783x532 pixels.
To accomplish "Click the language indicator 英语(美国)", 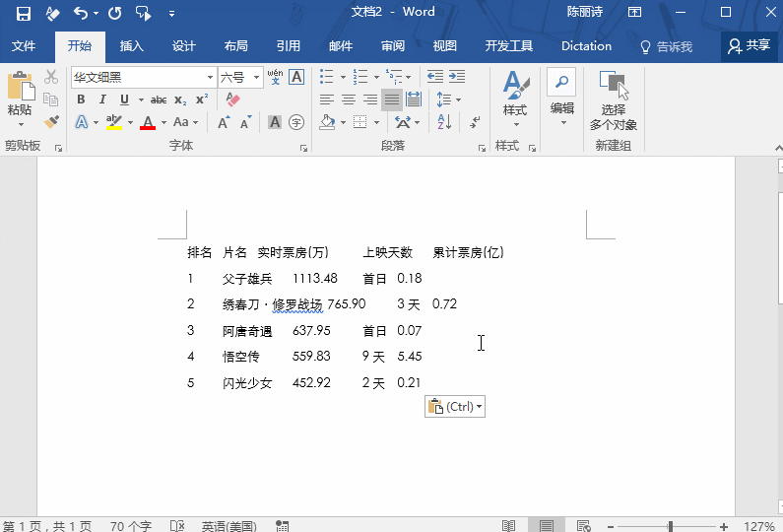I will 229,526.
